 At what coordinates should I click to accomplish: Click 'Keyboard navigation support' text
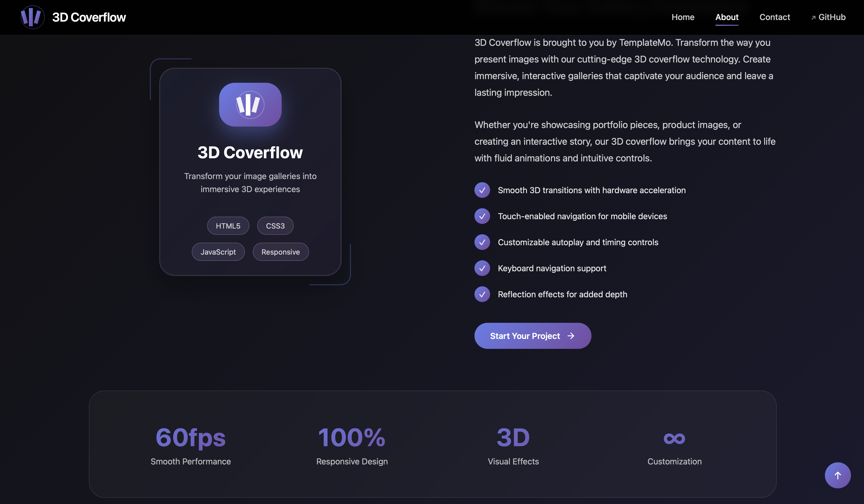click(x=552, y=268)
